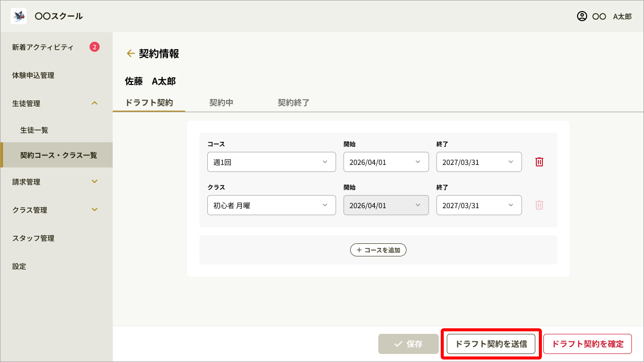Switch to the 契約中 tab
The image size is (644, 362).
click(x=221, y=103)
